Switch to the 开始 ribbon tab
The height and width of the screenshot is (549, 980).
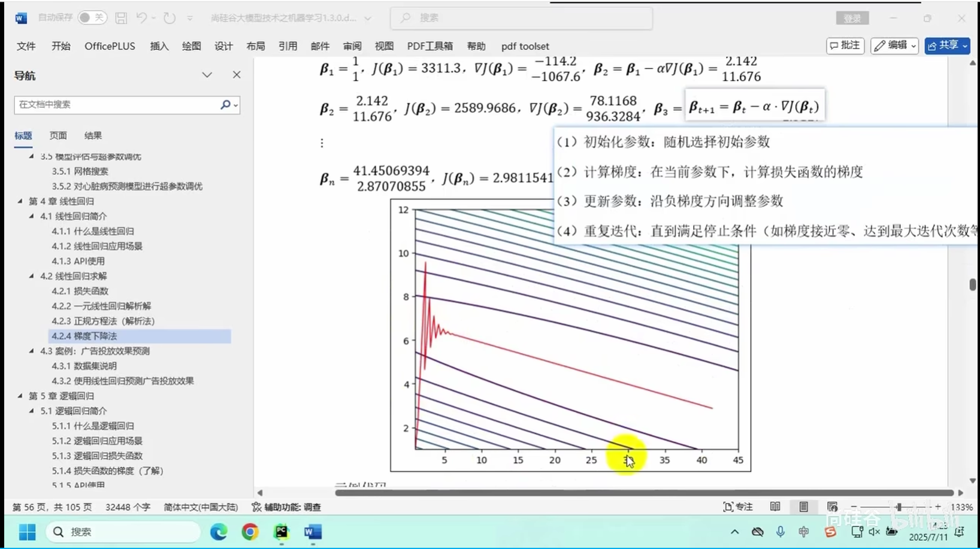click(x=61, y=46)
